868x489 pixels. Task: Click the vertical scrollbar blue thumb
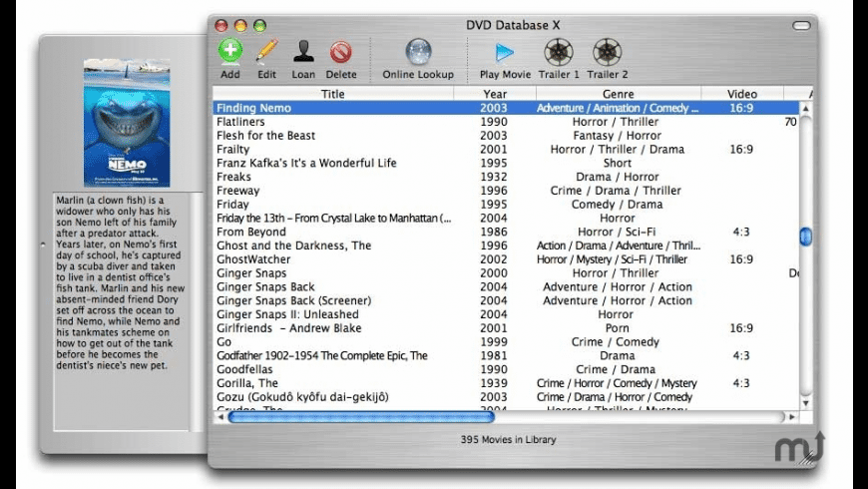click(806, 237)
